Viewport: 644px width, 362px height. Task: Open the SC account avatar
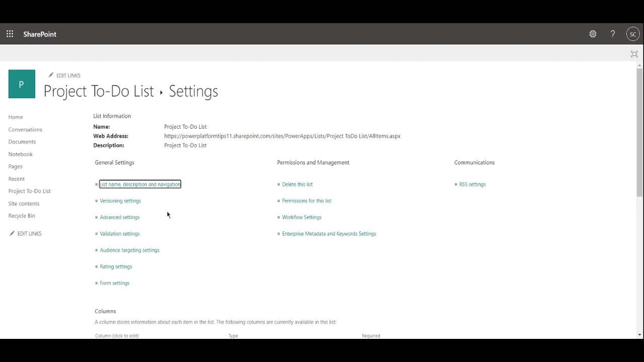pos(633,34)
